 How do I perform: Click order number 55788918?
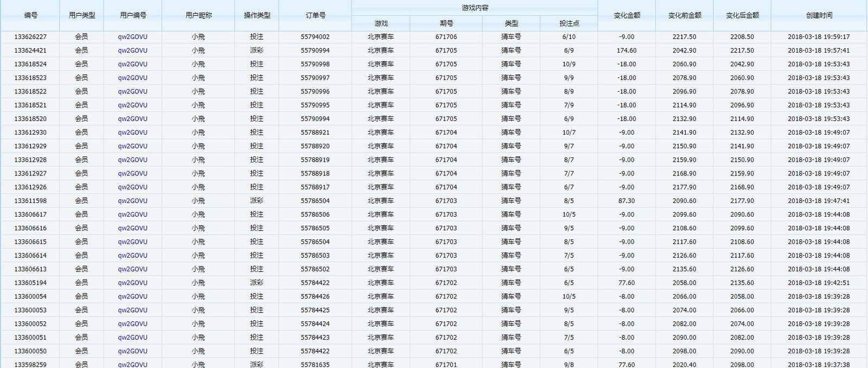click(x=315, y=174)
